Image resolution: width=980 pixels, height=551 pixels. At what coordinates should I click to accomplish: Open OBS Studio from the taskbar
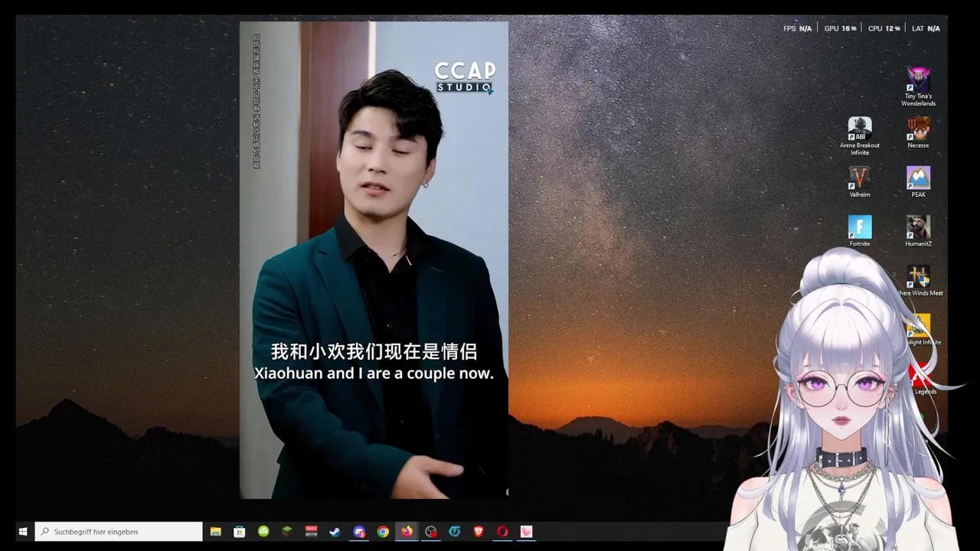431,532
